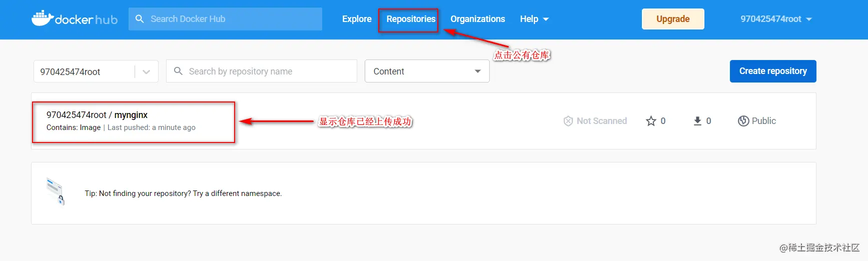Click the 'Contains: Image' text
868x261 pixels.
click(74, 127)
